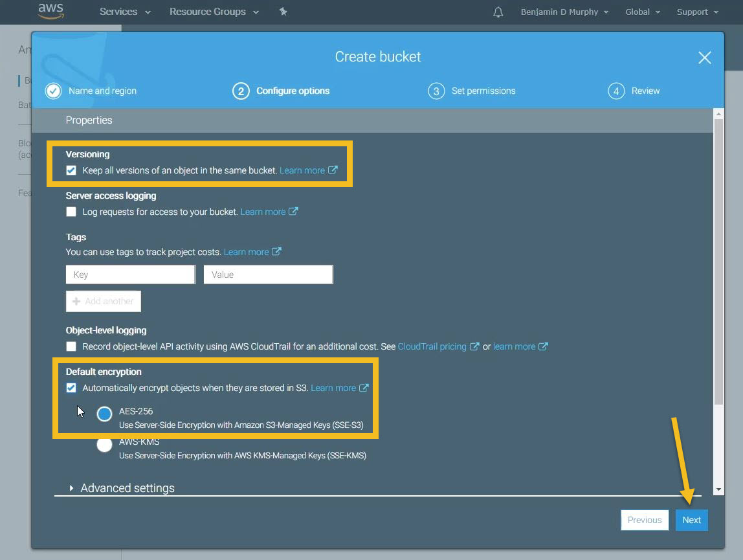This screenshot has width=743, height=560.
Task: Click the dialog scrollbar thumb
Action: click(718, 262)
